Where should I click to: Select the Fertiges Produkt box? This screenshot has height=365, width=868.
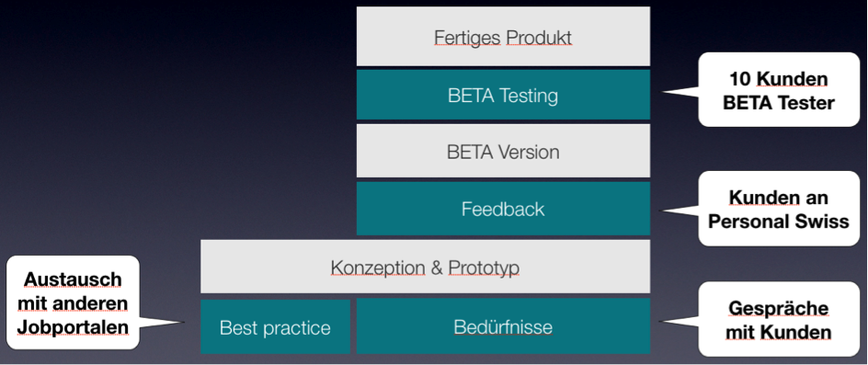click(x=503, y=37)
